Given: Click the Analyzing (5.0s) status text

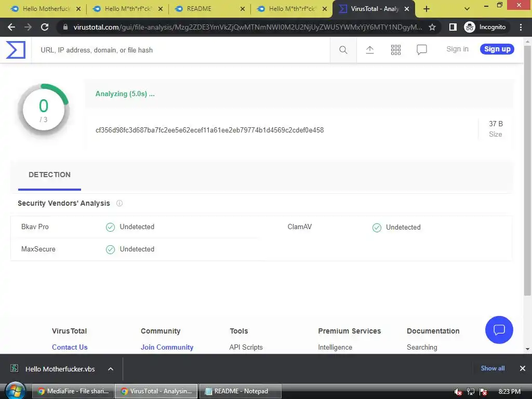Looking at the screenshot, I should (125, 94).
